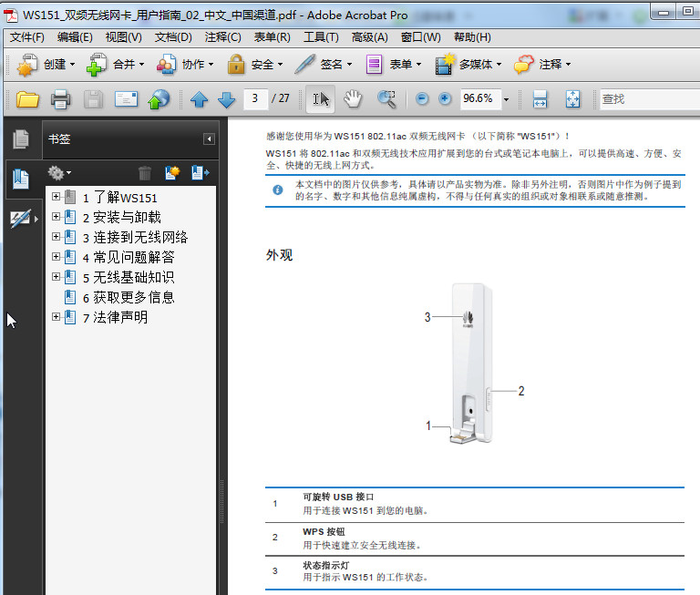
Task: Expand bookmark 2 安装与卸载
Action: [x=56, y=217]
